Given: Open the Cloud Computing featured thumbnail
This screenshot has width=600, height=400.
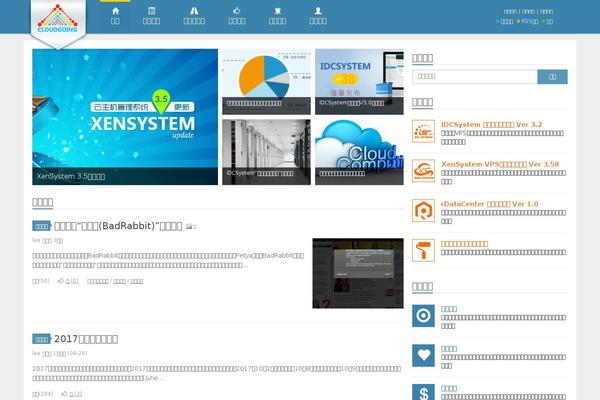Looking at the screenshot, I should [x=359, y=152].
